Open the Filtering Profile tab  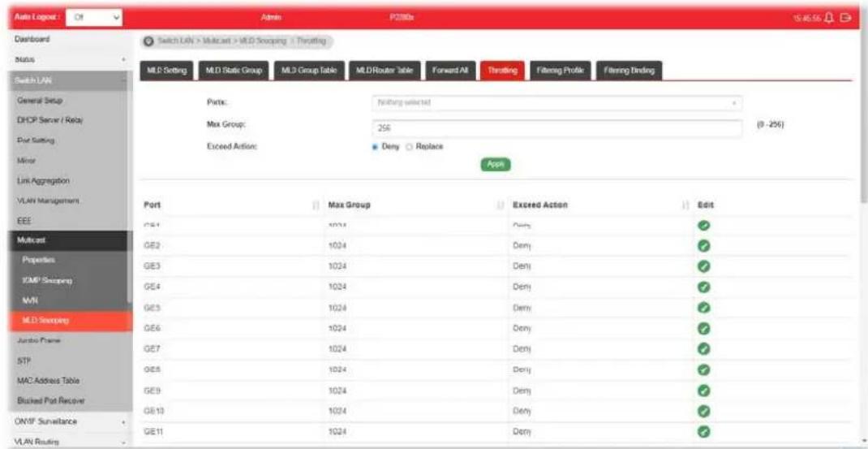click(561, 71)
